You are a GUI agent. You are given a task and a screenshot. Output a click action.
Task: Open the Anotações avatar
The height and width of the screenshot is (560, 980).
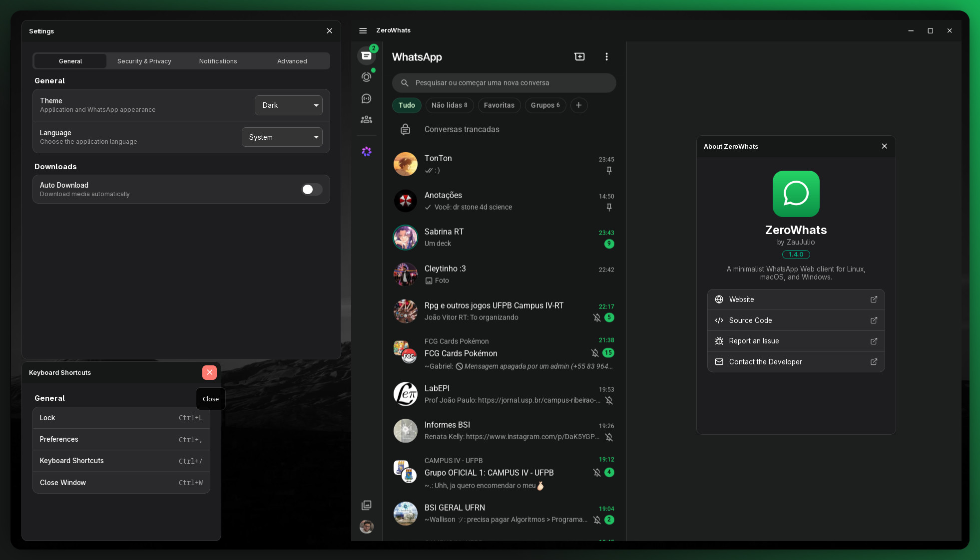tap(406, 201)
